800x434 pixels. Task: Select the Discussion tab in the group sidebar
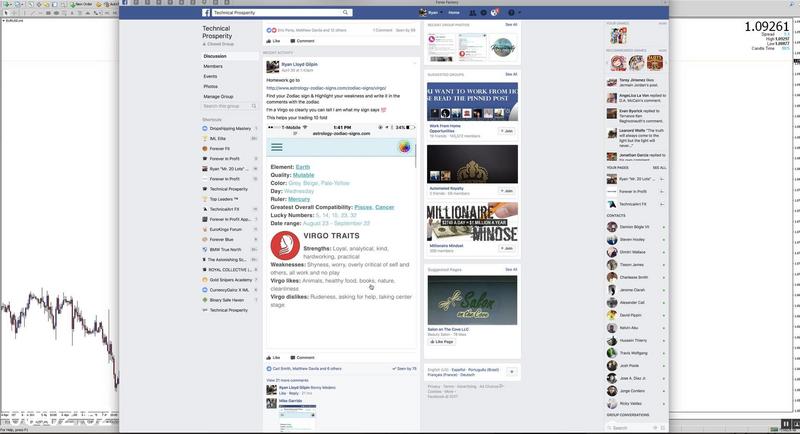point(215,56)
